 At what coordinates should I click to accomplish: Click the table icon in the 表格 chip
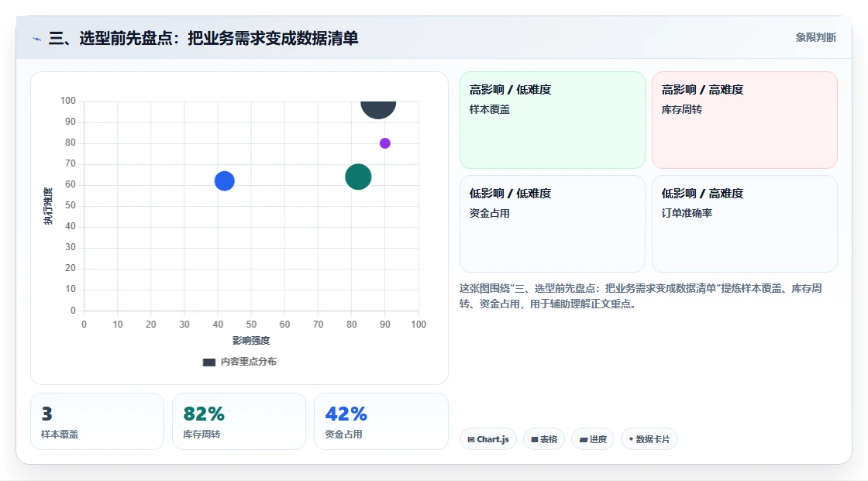click(x=535, y=439)
